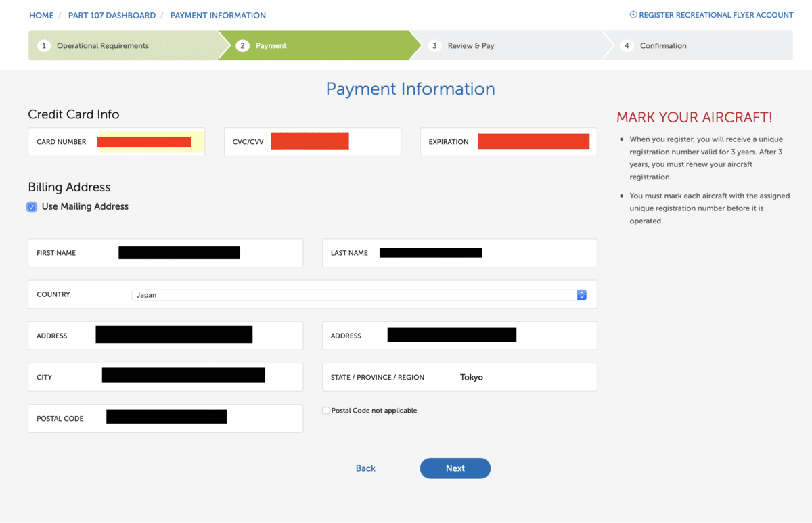Click the plus icon beside Register Recreational Flyer
The height and width of the screenshot is (523, 812).
tap(633, 15)
